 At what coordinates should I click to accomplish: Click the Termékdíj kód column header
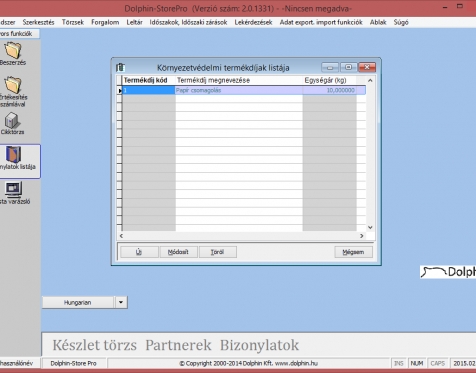[149, 80]
